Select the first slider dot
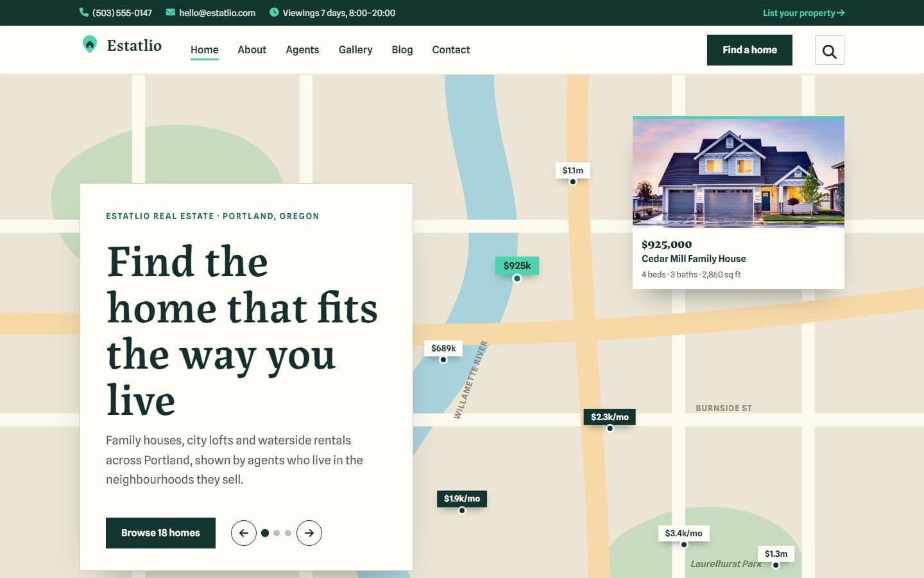Image resolution: width=924 pixels, height=578 pixels. click(265, 533)
